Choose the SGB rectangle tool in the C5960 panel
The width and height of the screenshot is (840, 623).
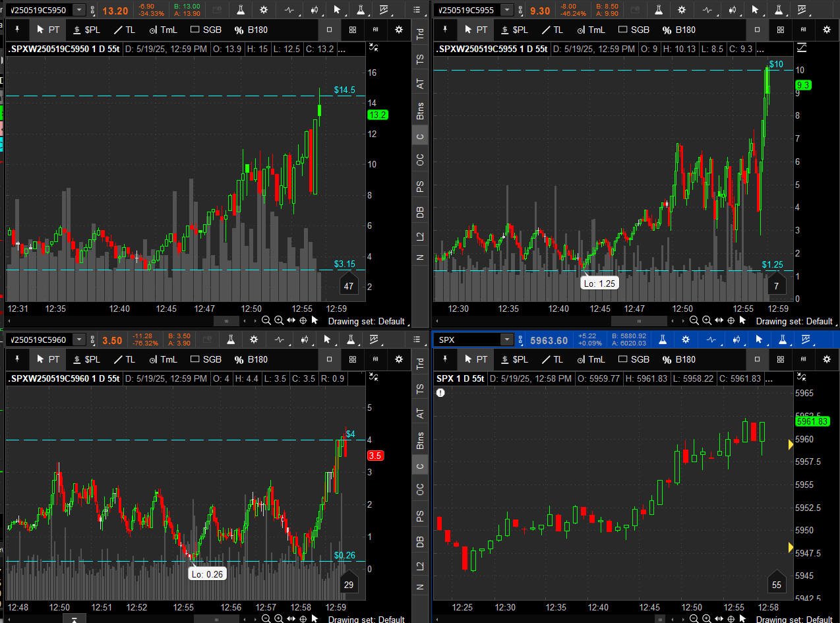click(206, 359)
